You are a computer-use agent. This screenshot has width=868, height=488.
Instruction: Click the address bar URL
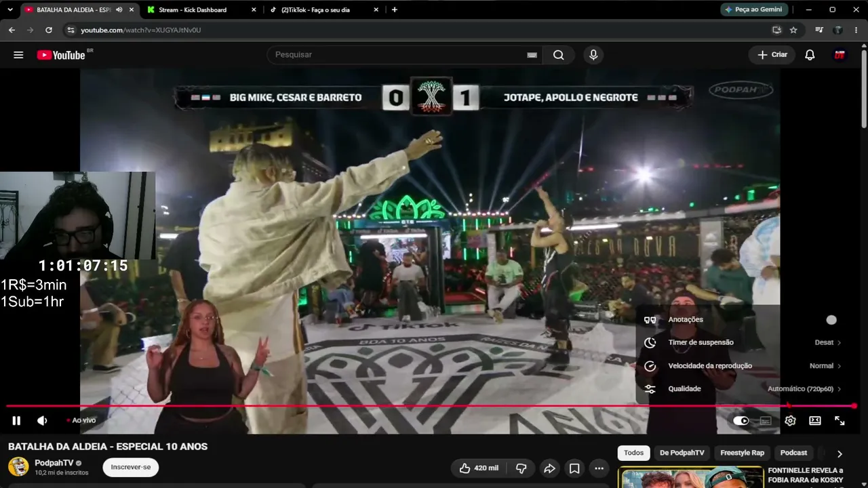[x=141, y=30]
